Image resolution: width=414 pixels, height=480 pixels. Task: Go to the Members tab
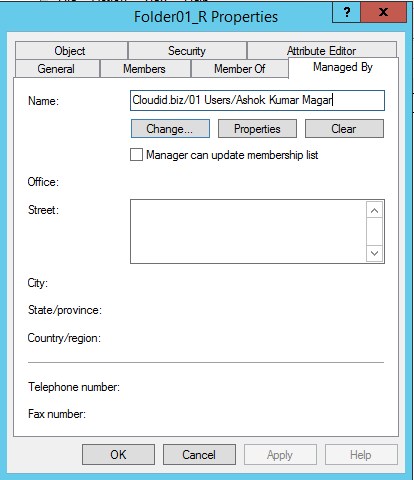[x=145, y=69]
